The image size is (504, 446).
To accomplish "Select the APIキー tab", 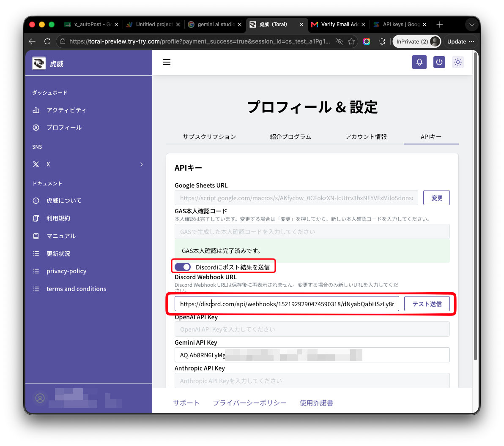I will coord(431,137).
